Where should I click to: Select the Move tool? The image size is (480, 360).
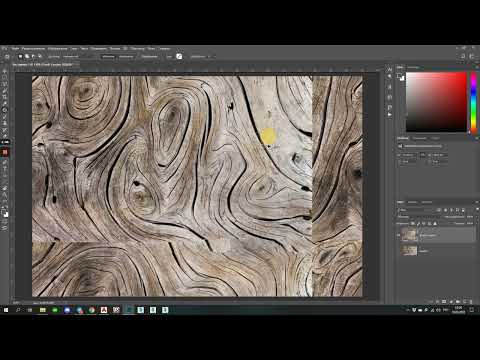click(x=5, y=71)
